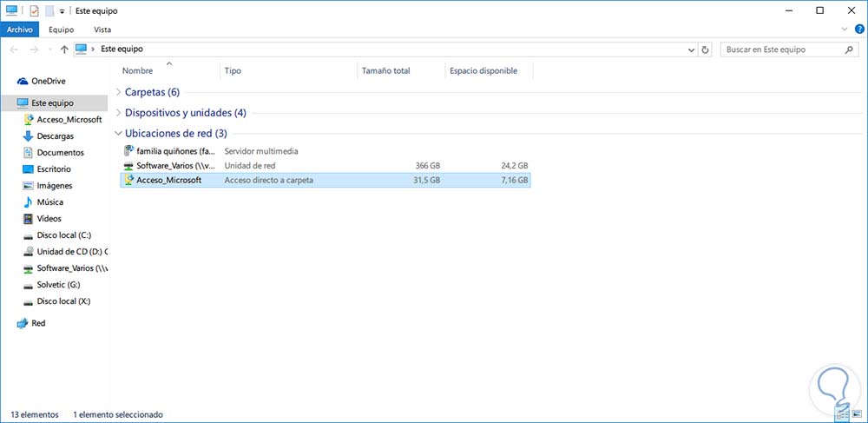868x423 pixels.
Task: Click the 31,5 GB total size value
Action: (x=427, y=180)
